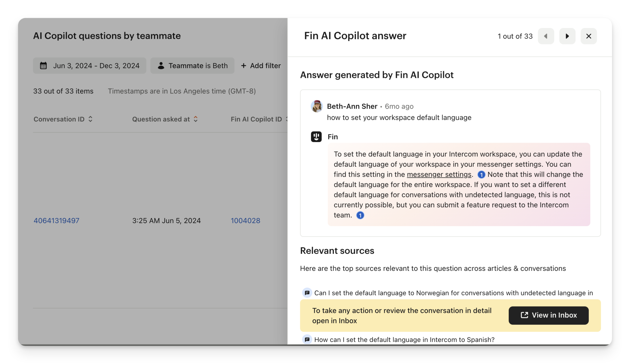Open the Teammate is Beth filter
Viewport: 630px width, 364px height.
click(x=192, y=66)
